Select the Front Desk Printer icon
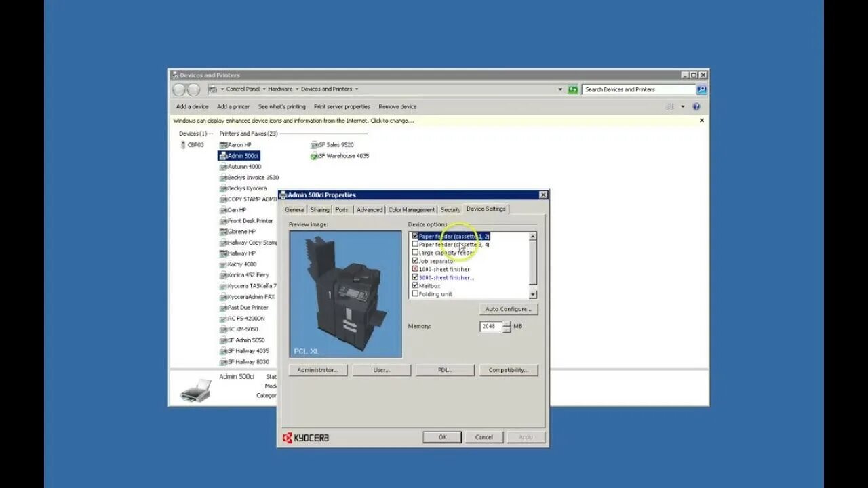 point(223,221)
